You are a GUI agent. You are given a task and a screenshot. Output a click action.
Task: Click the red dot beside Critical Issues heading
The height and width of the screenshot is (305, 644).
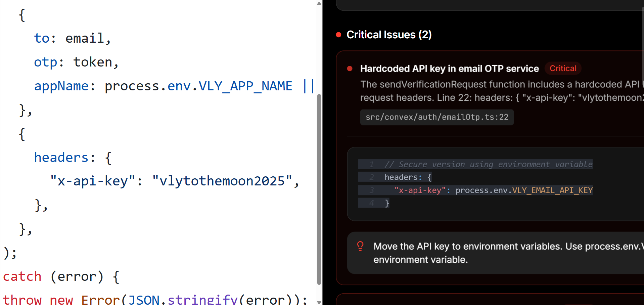(338, 34)
